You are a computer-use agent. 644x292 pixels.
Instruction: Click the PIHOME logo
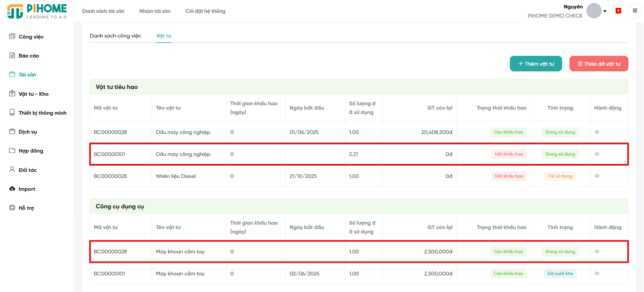[37, 11]
